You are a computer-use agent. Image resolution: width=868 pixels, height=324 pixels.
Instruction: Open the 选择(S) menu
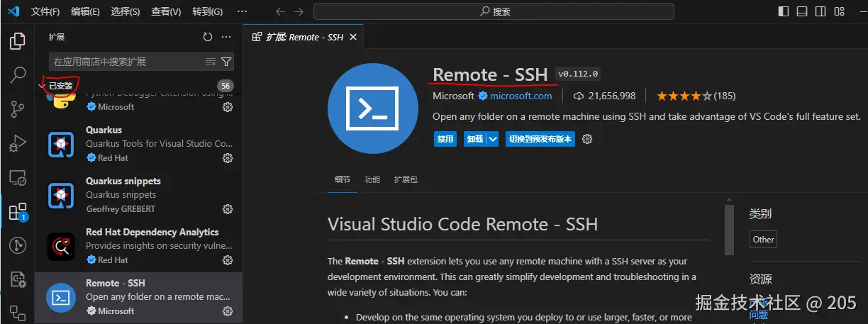click(x=126, y=11)
